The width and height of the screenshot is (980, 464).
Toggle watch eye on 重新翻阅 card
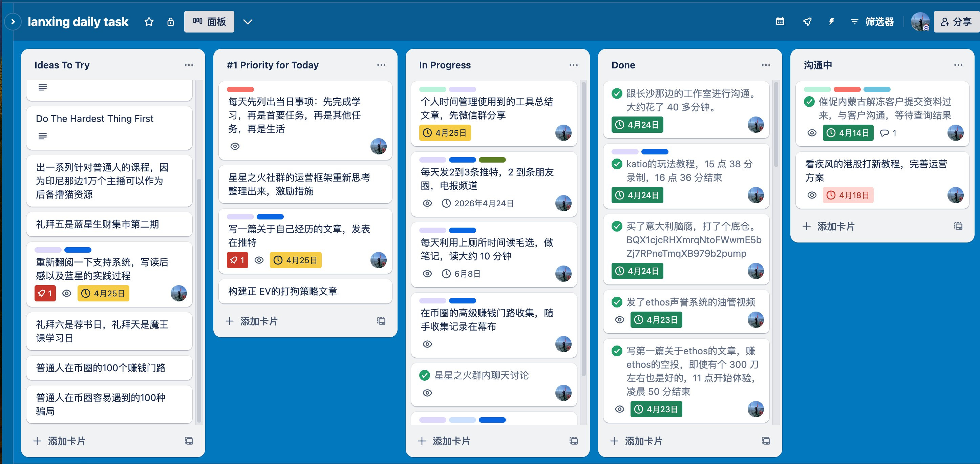pos(67,293)
